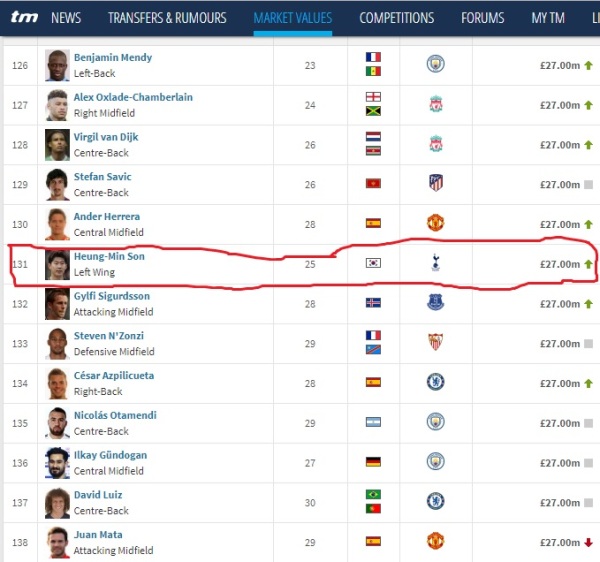The width and height of the screenshot is (600, 562).
Task: Click Iceland flag in Sigurdsson's row
Action: click(373, 303)
